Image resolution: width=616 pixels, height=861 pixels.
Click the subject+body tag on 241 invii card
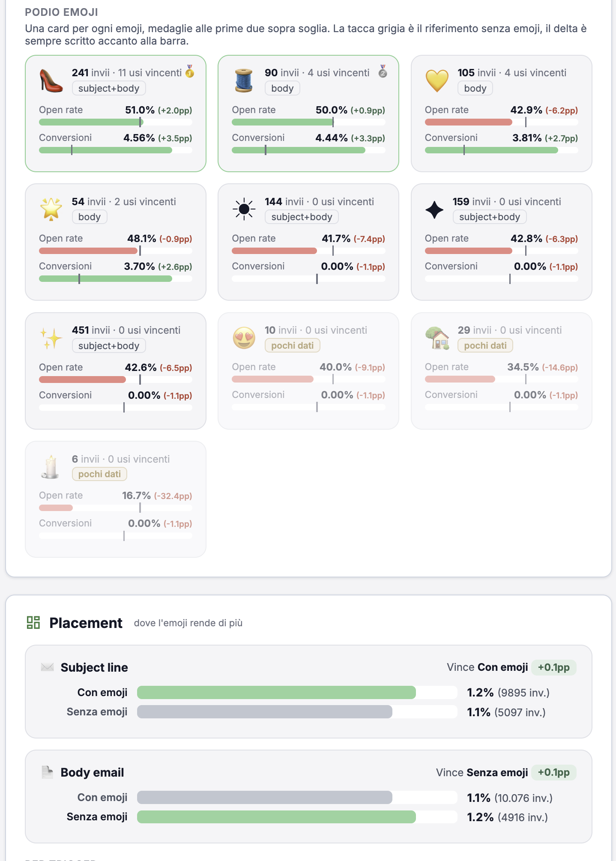pos(109,88)
